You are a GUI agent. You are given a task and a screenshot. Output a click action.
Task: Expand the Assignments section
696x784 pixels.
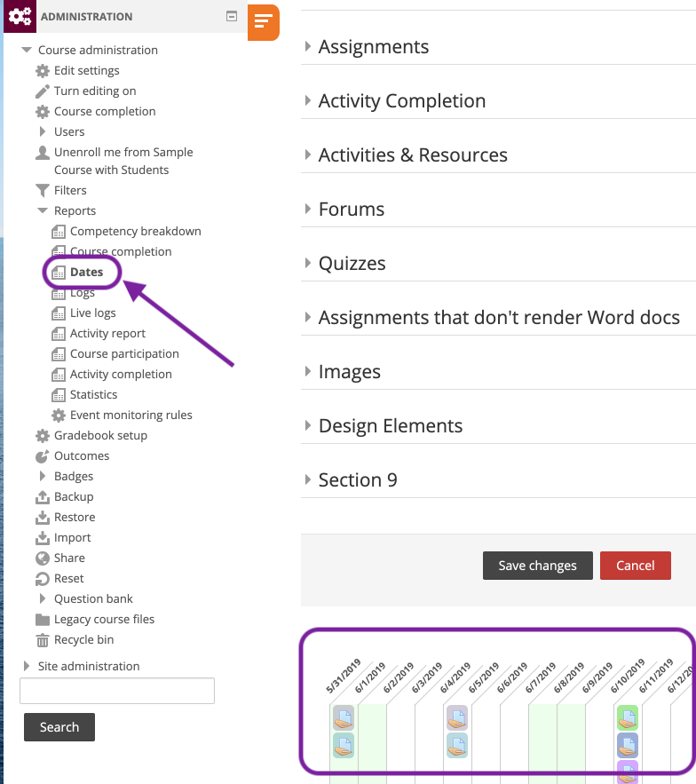[x=308, y=46]
